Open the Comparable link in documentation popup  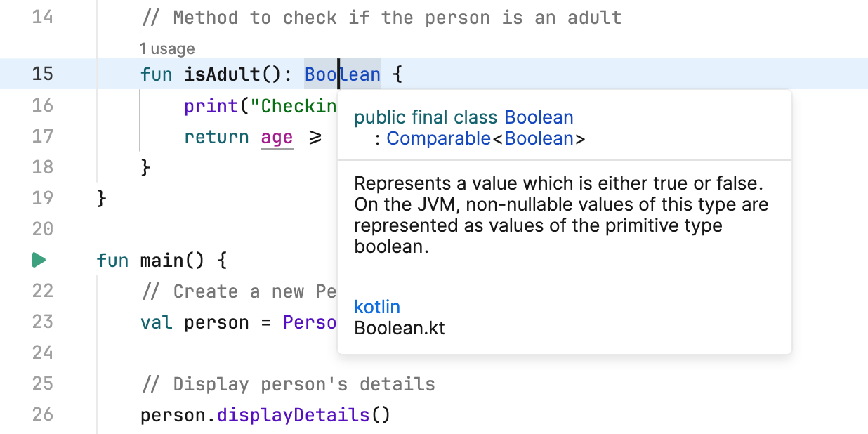coord(438,138)
